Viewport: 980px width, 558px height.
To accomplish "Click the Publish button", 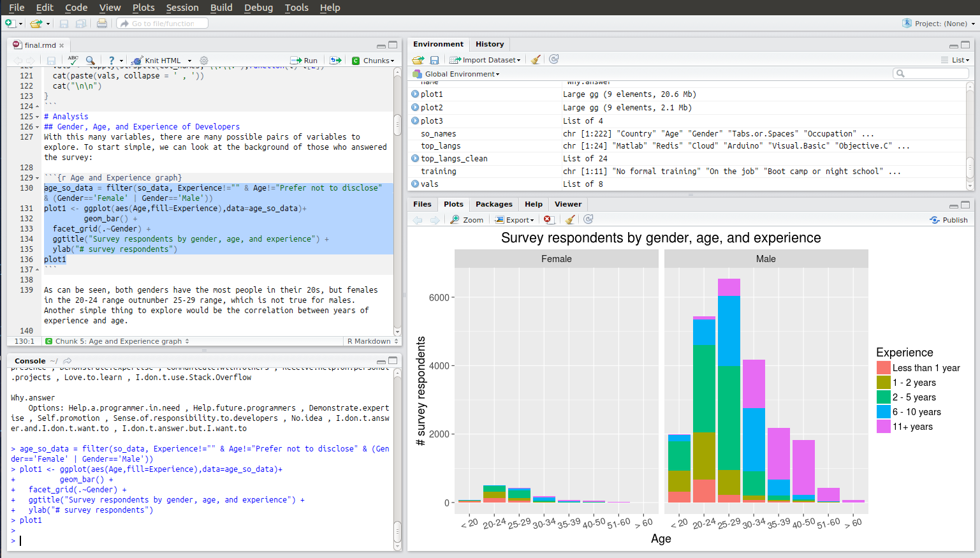I will pos(949,220).
